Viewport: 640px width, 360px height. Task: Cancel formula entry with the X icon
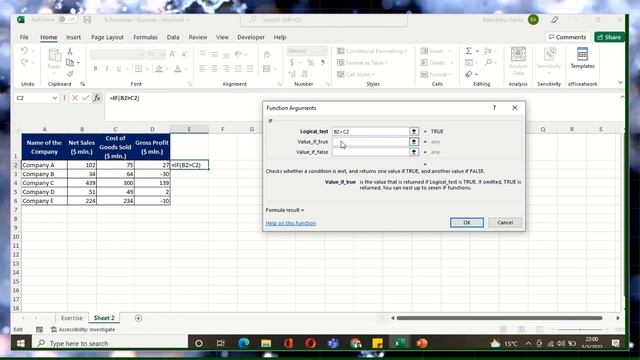click(75, 98)
